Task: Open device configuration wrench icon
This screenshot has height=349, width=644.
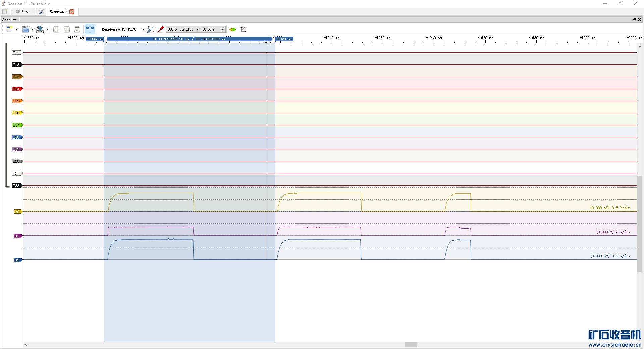Action: pos(150,29)
